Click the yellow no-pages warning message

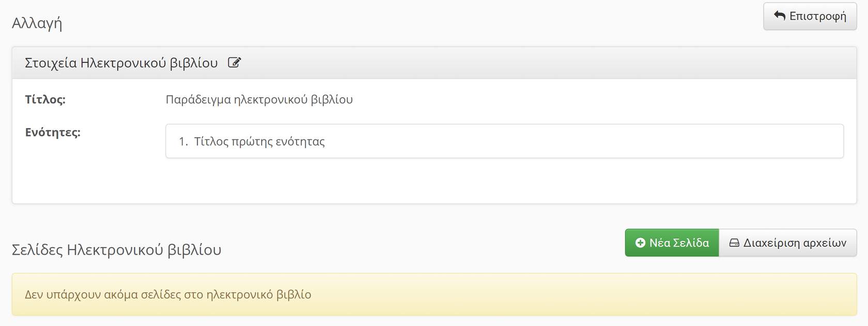[x=168, y=294]
